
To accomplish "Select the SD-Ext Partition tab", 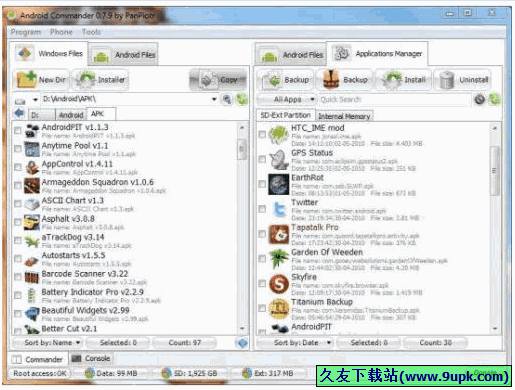I will pyautogui.click(x=285, y=115).
